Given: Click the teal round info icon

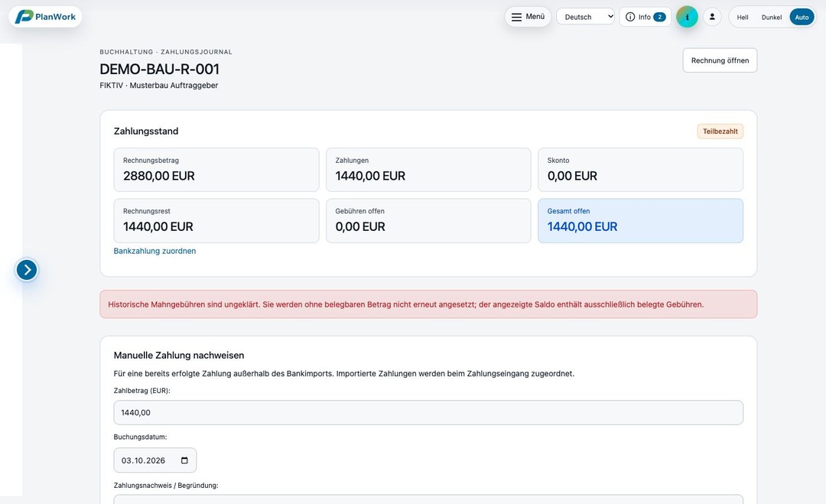Looking at the screenshot, I should click(x=687, y=17).
